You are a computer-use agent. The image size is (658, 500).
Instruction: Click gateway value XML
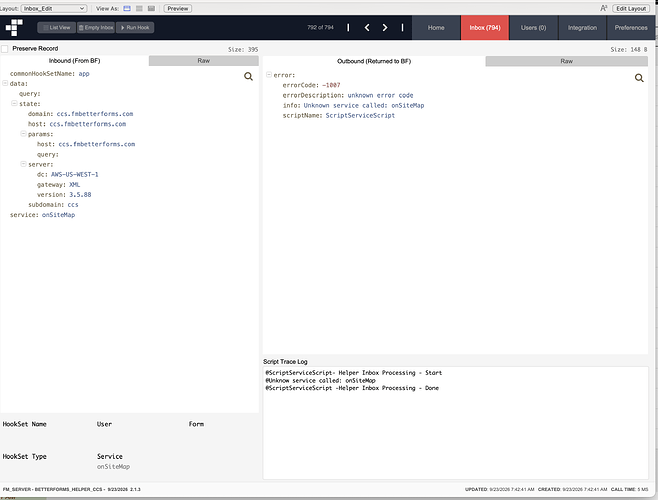coord(74,184)
